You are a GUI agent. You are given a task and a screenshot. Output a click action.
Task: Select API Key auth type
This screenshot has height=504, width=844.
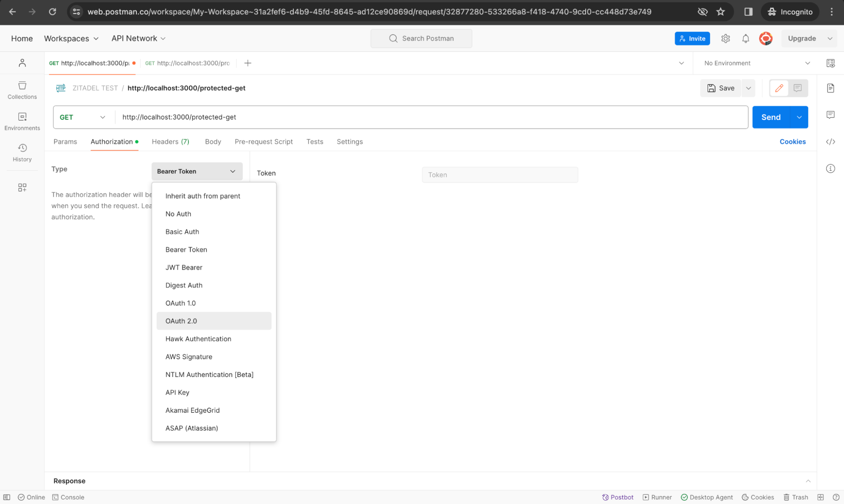[214, 392]
